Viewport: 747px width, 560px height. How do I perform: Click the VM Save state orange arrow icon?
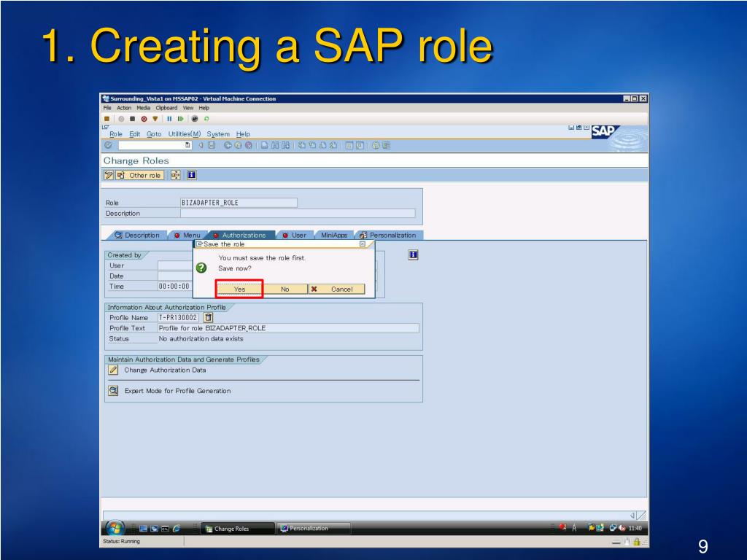[x=155, y=119]
